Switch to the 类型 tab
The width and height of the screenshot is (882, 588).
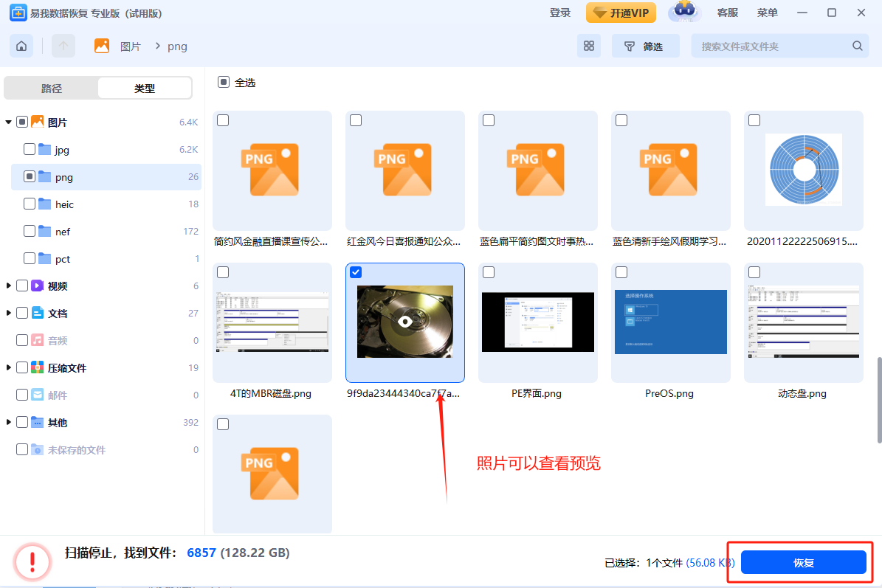pyautogui.click(x=145, y=89)
